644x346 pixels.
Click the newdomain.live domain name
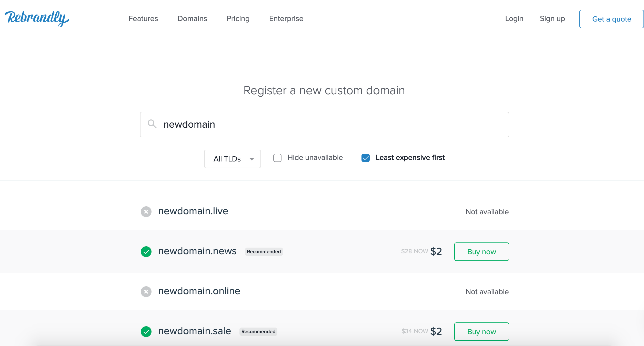tap(193, 211)
